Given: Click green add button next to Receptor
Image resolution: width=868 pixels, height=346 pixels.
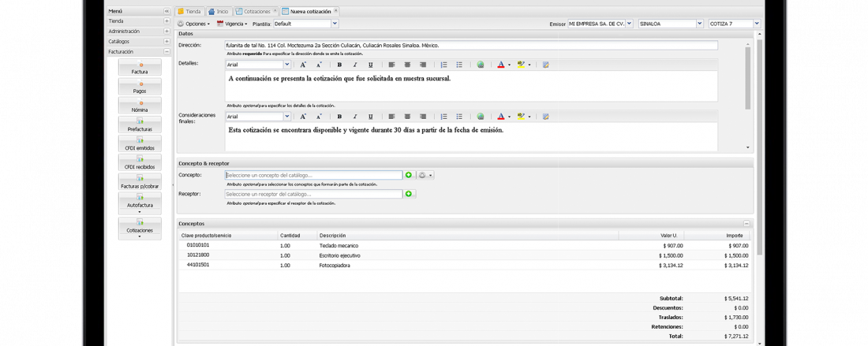Looking at the screenshot, I should click(409, 194).
